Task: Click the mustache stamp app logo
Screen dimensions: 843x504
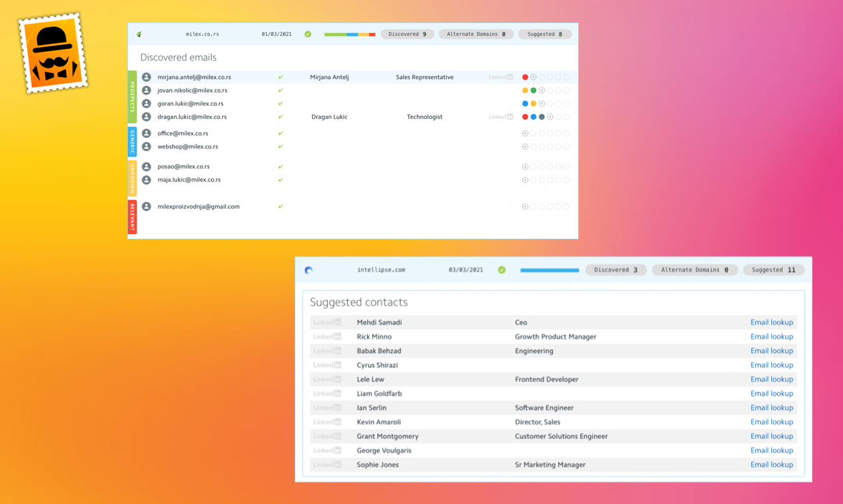Action: pyautogui.click(x=52, y=53)
